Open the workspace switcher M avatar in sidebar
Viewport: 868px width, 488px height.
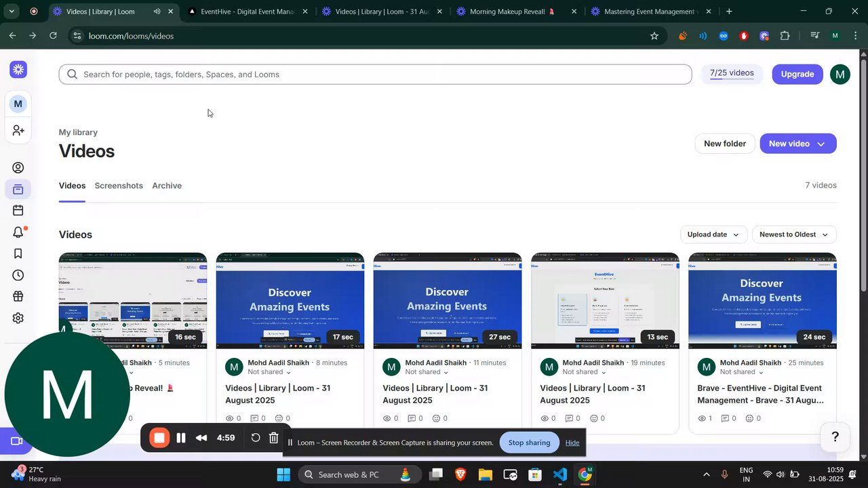[18, 104]
